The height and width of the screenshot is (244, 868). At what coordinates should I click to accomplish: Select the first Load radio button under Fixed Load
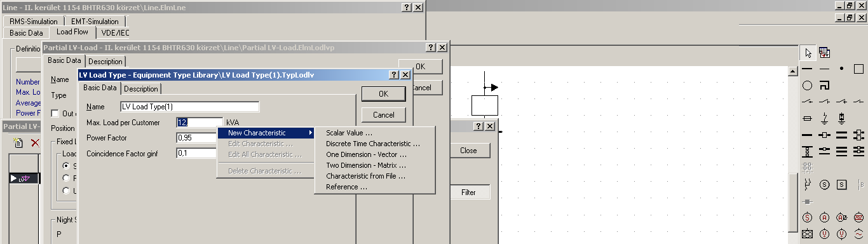66,165
